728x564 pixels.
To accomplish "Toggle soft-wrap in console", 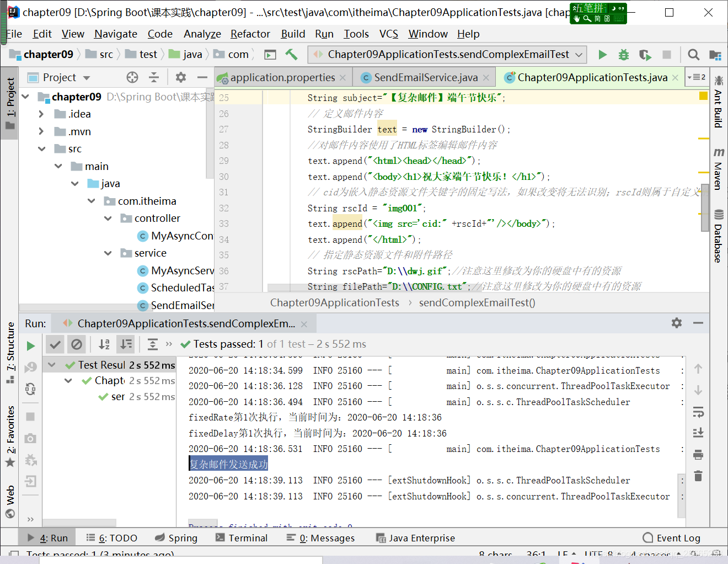I will (698, 412).
